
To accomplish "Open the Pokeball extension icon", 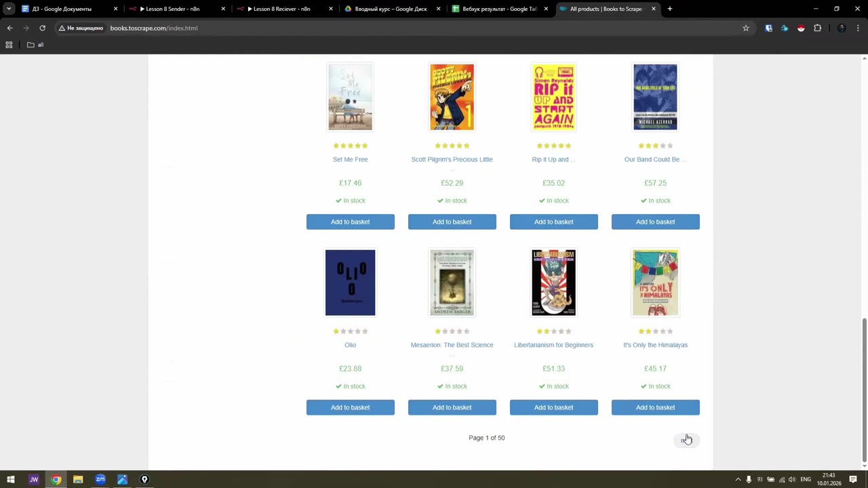I will 801,28.
